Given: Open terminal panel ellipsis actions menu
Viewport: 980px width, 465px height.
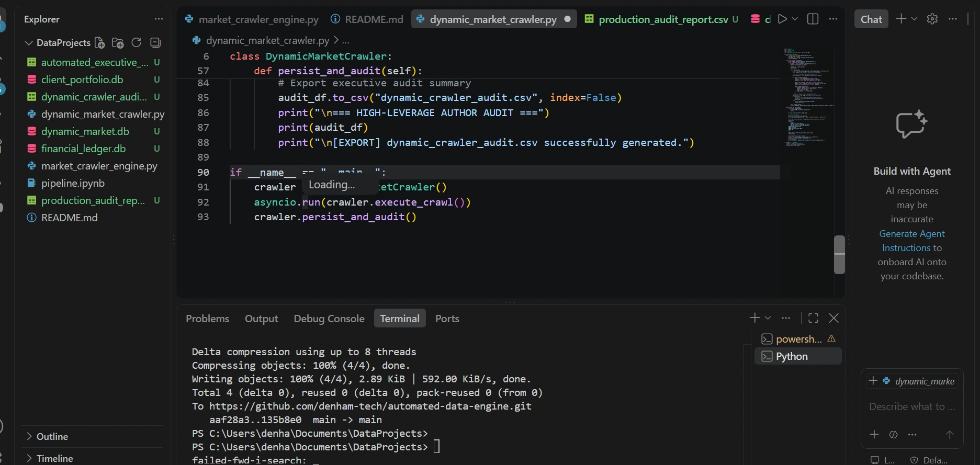Looking at the screenshot, I should pos(786,318).
